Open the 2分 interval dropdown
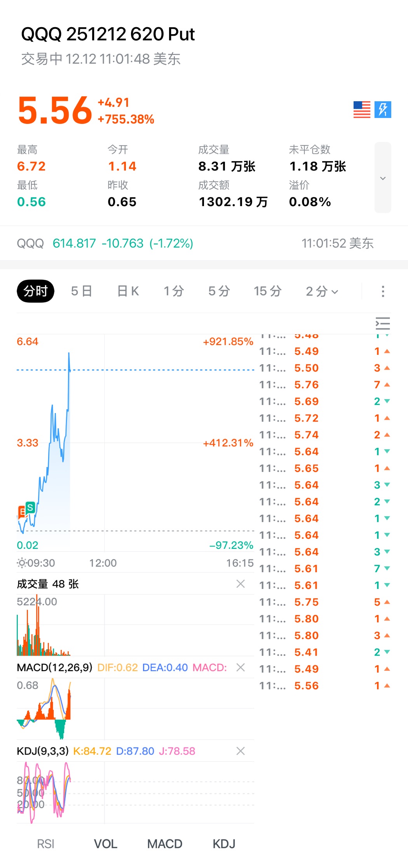 click(322, 291)
